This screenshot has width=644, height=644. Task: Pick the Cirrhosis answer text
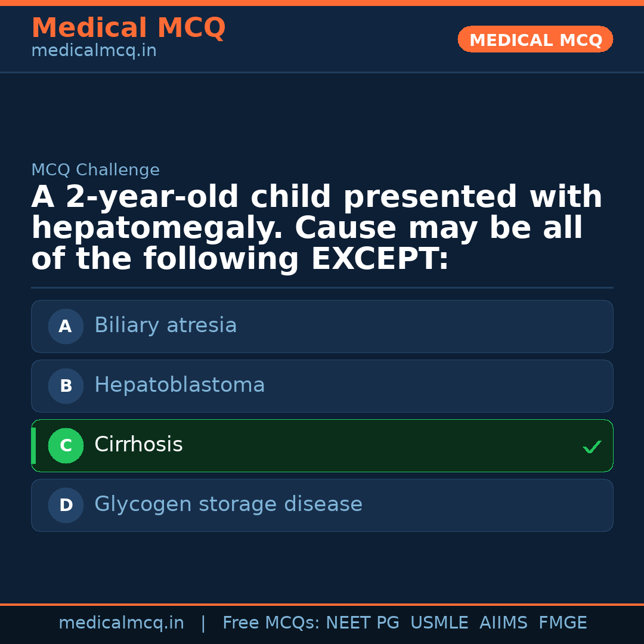138,445
